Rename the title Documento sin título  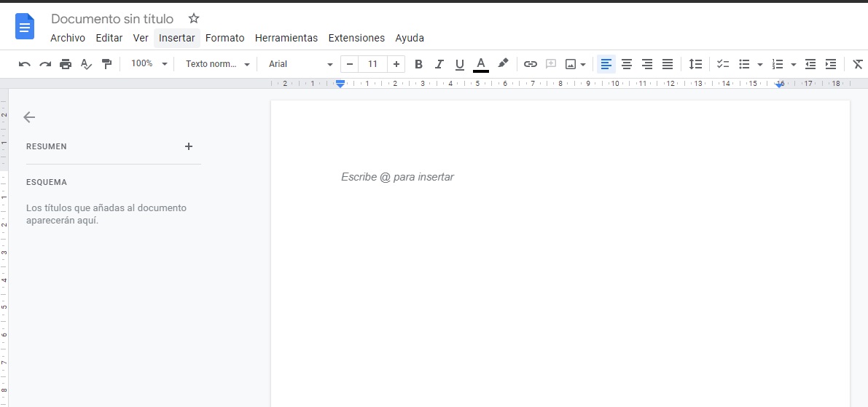(x=112, y=19)
